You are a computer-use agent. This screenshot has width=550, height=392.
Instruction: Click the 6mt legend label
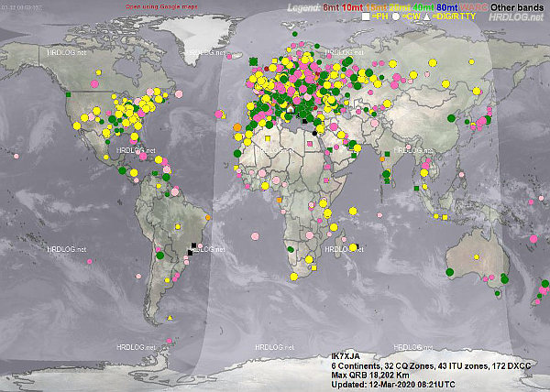331,7
